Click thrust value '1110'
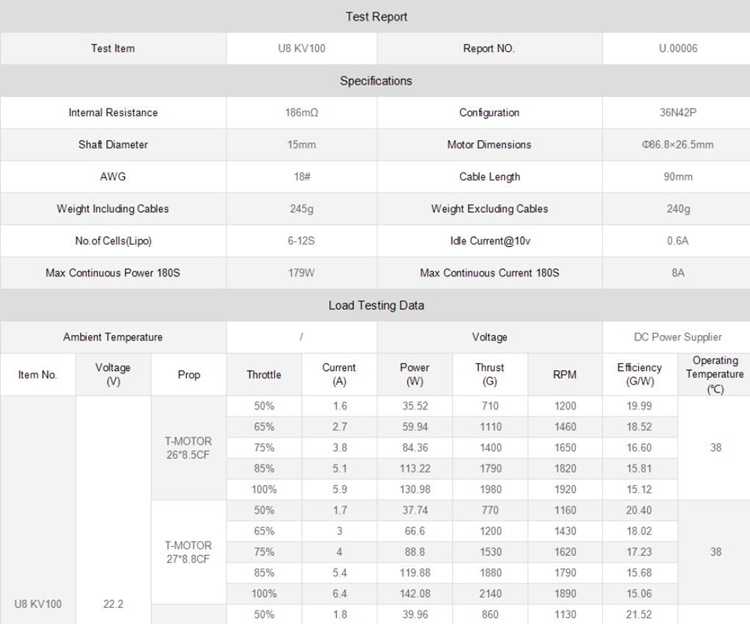Viewport: 750px width, 624px height. pyautogui.click(x=490, y=427)
